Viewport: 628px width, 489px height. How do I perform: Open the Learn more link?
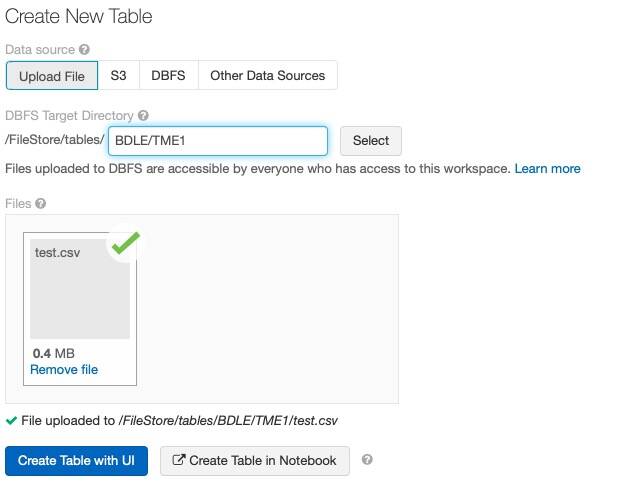tap(547, 169)
